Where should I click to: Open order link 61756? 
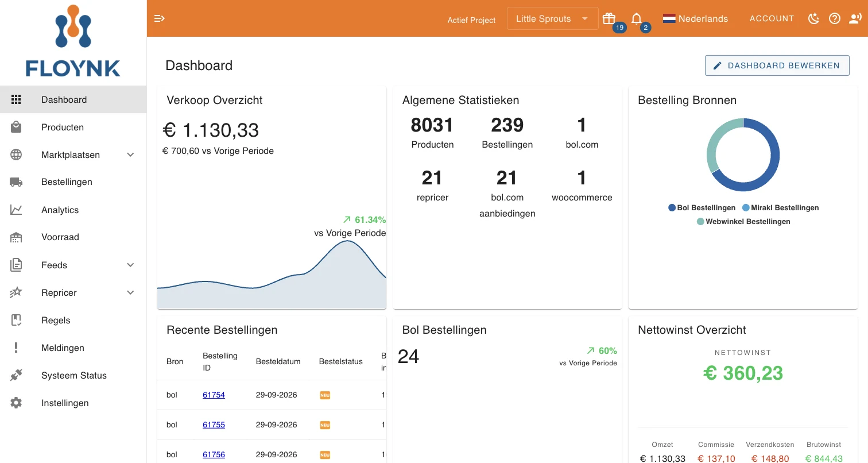tap(214, 454)
